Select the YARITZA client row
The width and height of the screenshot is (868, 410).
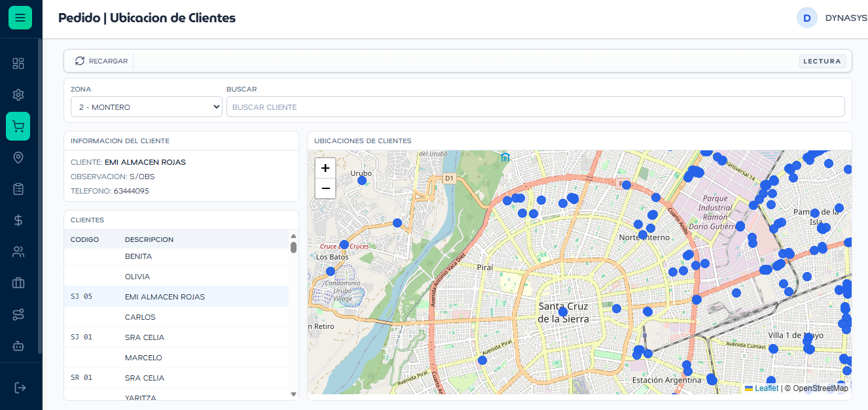[176, 395]
